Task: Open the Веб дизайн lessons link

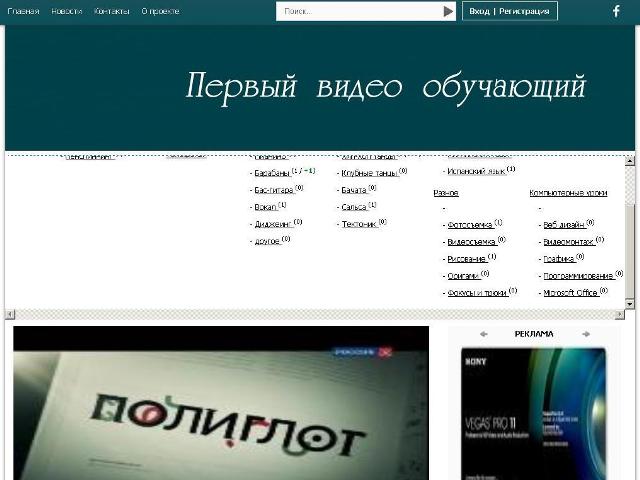Action: click(563, 224)
